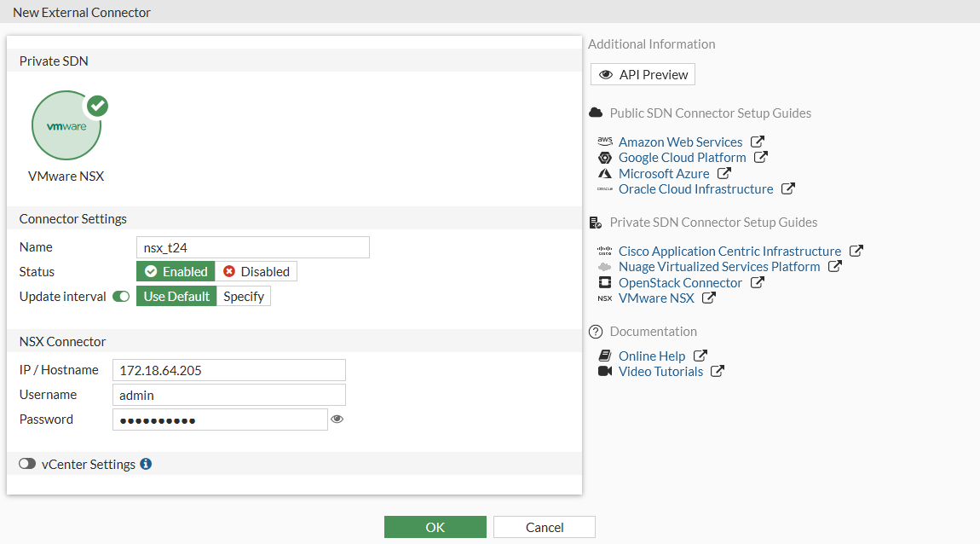Click the Video Tutorials camera icon
Screen dimensions: 980x544
605,372
